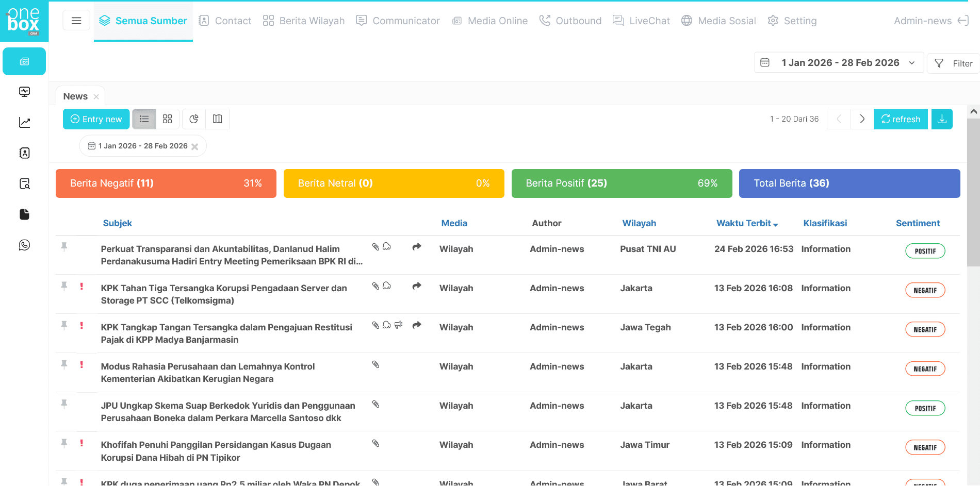The height and width of the screenshot is (486, 980).
Task: Open the Semua Sumber tab
Action: pos(143,21)
